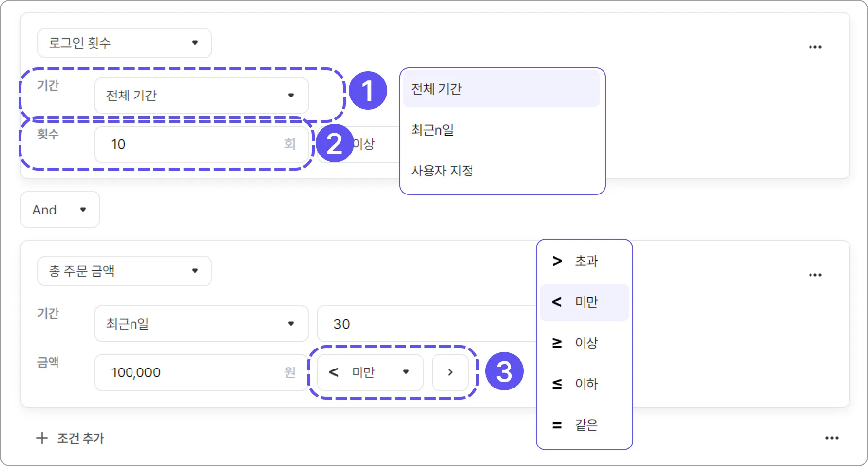Screen dimensions: 868x466
Task: Pick 사용자 지정 from the period options
Action: tap(501, 171)
